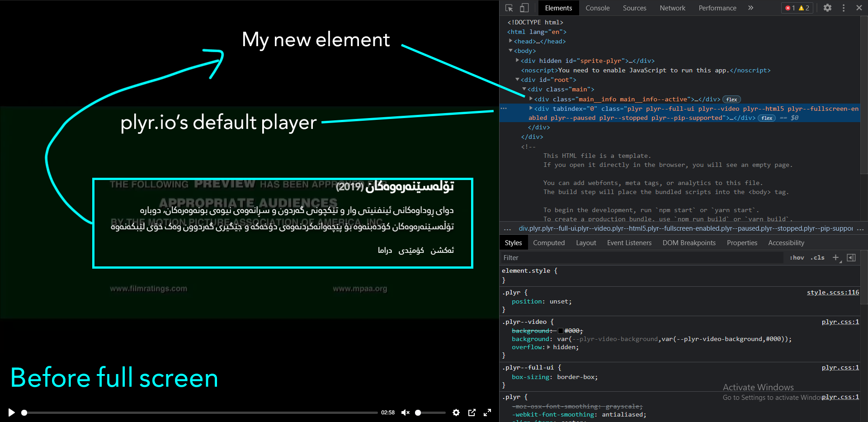Seek on the video progress bar
Screen dimensions: 868x422
(199, 413)
